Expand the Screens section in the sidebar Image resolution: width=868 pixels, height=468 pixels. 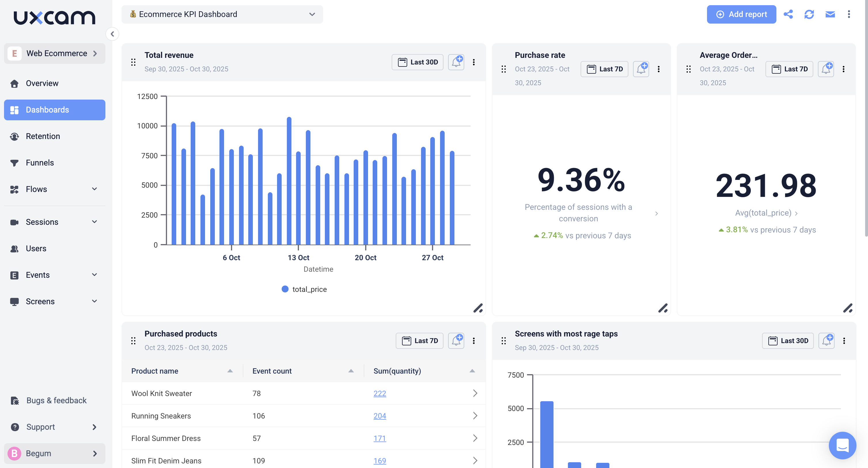(94, 301)
